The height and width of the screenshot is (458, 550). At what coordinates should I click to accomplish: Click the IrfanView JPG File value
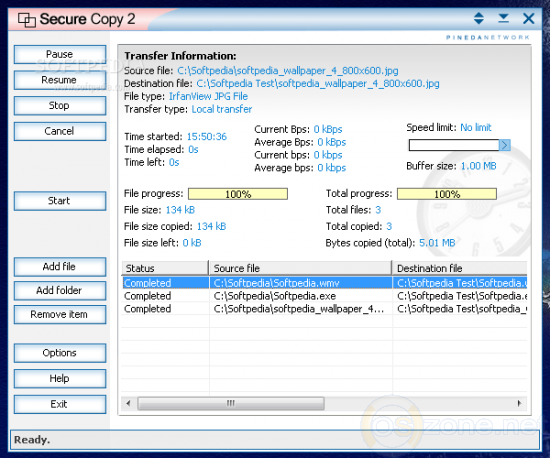pyautogui.click(x=208, y=96)
